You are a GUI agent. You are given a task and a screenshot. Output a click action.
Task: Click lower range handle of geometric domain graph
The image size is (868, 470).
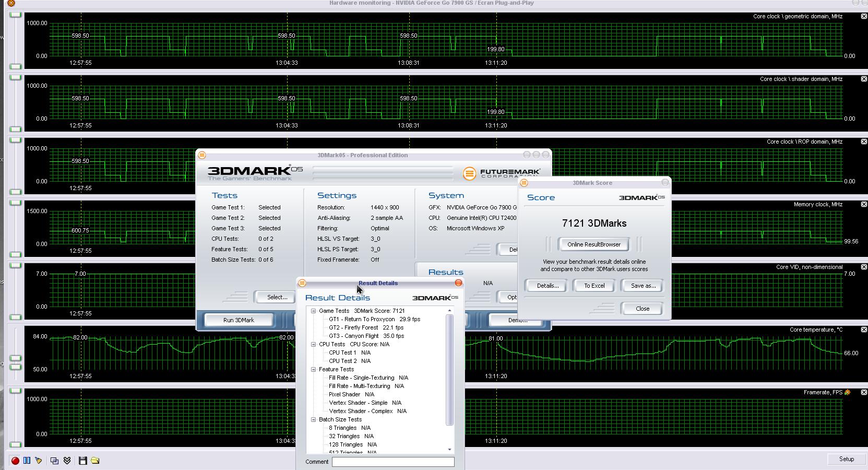coord(16,66)
